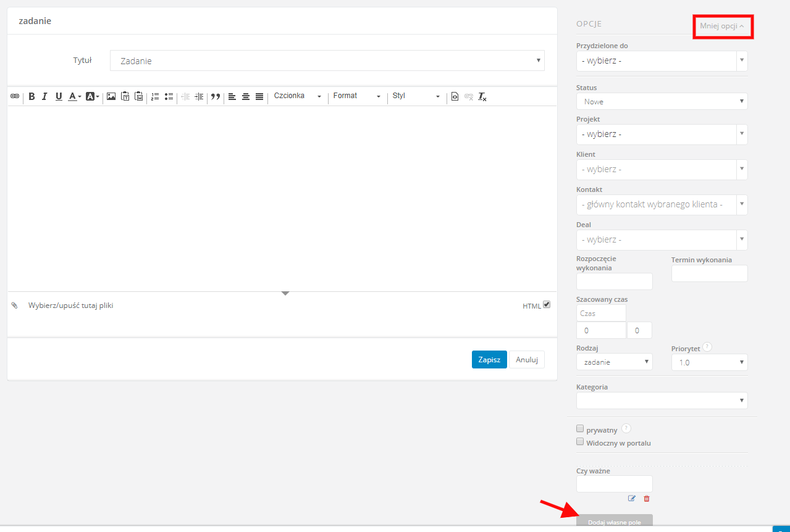Remove text formatting with the Tx icon
Screen dimensions: 790x532
coord(481,97)
